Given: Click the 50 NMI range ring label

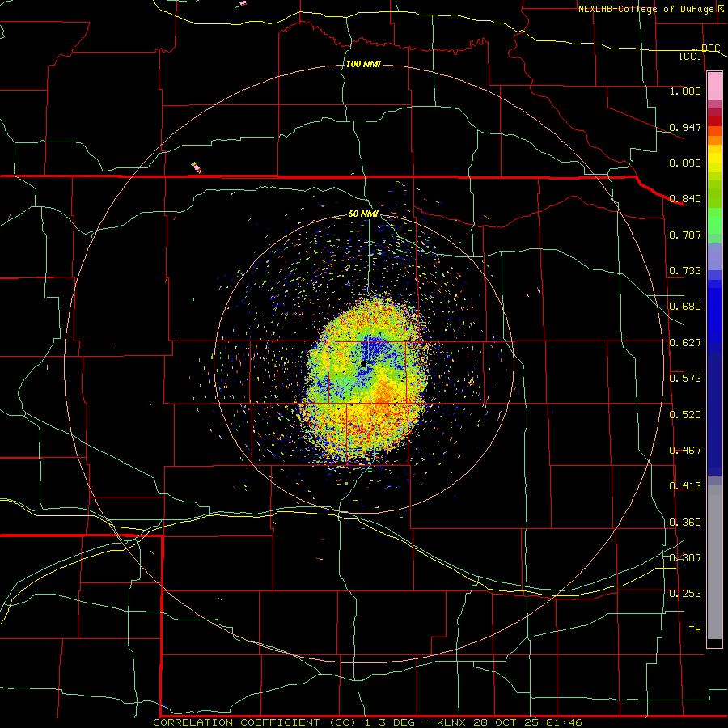Looking at the screenshot, I should pyautogui.click(x=363, y=214).
